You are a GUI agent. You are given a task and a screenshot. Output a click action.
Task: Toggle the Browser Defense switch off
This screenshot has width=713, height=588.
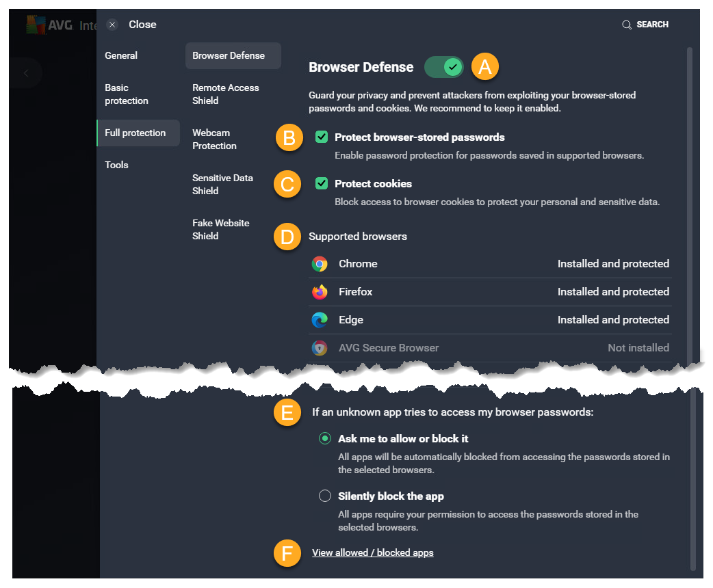pos(444,67)
